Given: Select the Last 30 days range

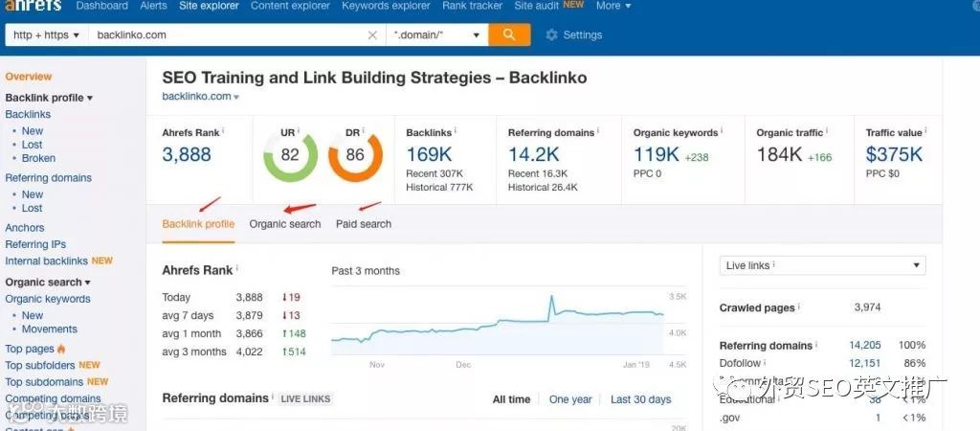Looking at the screenshot, I should (640, 399).
